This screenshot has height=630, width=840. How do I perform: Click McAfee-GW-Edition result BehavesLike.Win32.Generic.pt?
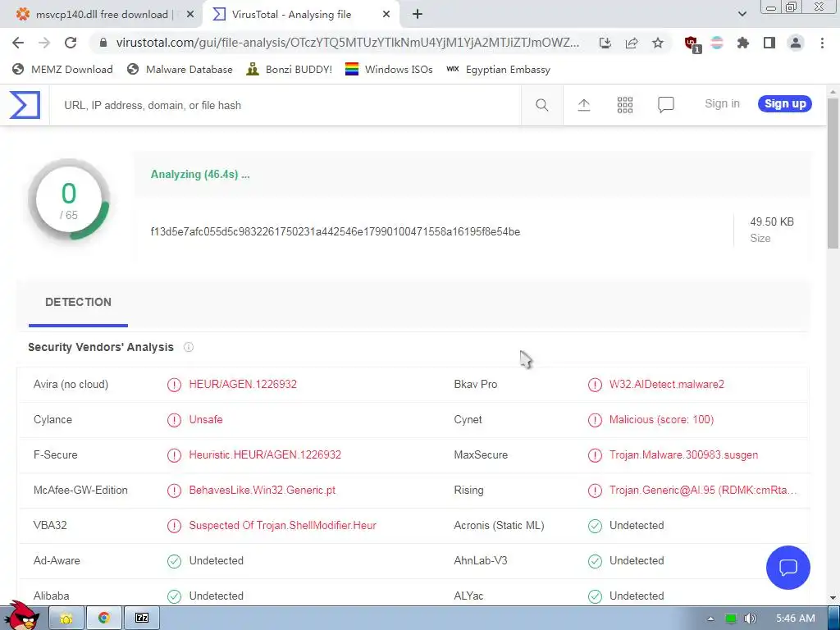[262, 491]
